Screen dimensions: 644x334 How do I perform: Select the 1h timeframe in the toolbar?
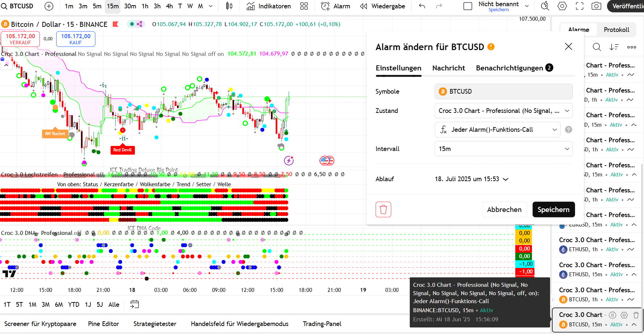145,6
